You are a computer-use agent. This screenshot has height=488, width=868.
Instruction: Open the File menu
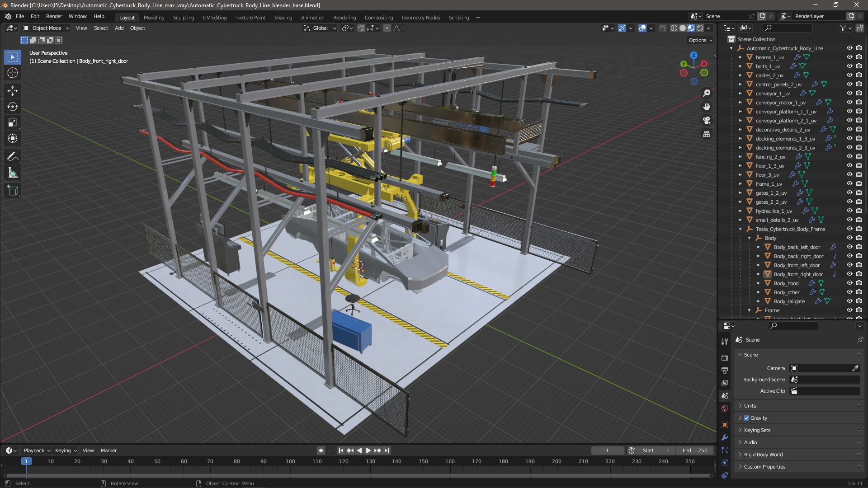point(20,16)
